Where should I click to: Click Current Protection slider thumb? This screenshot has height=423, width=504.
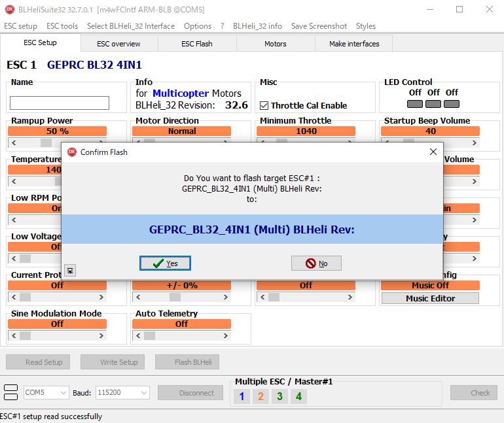click(25, 297)
